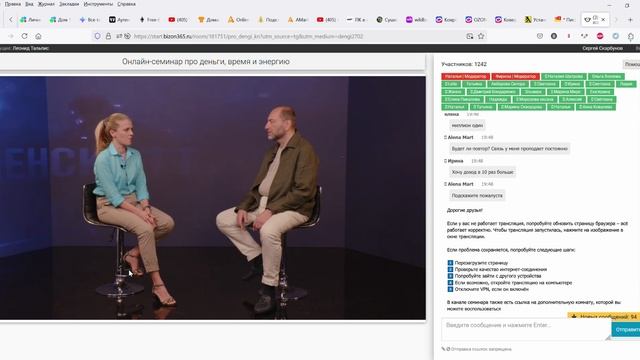Screen dimensions: 640x360
Task: Switch to the wildb tab
Action: [x=416, y=20]
